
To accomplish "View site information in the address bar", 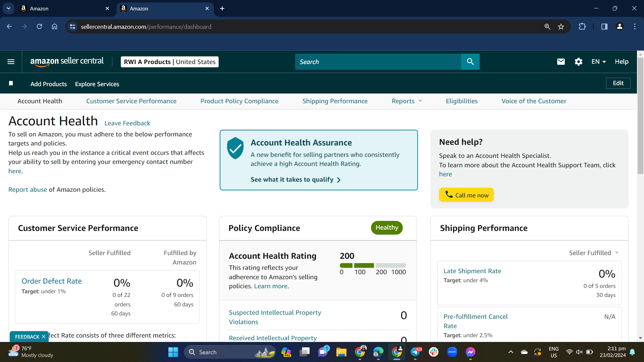I will point(72,26).
